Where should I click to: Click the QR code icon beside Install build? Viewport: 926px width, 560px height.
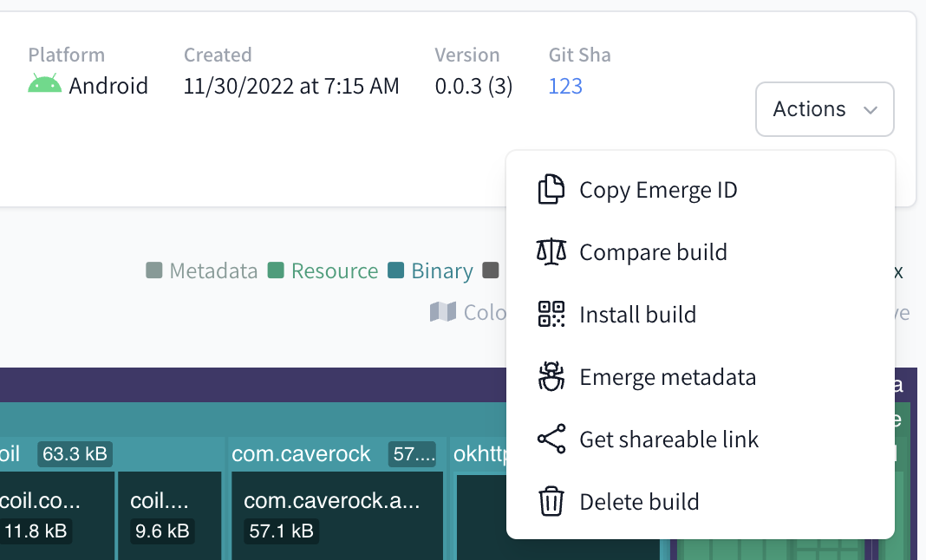[551, 314]
